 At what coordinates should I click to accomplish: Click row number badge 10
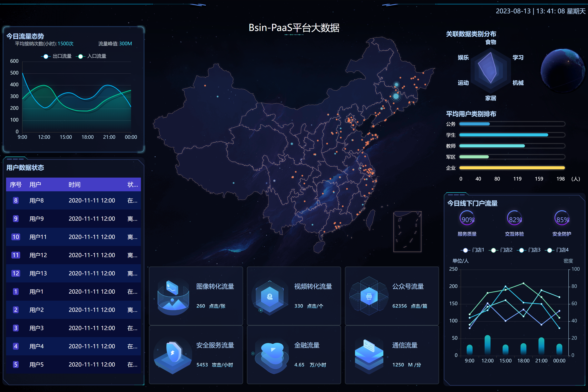point(16,237)
